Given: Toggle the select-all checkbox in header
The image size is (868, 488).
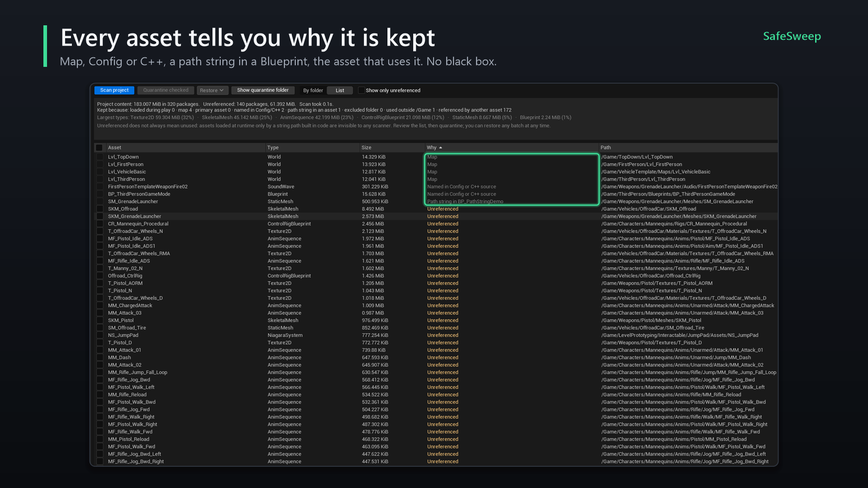Looking at the screenshot, I should pos(99,148).
